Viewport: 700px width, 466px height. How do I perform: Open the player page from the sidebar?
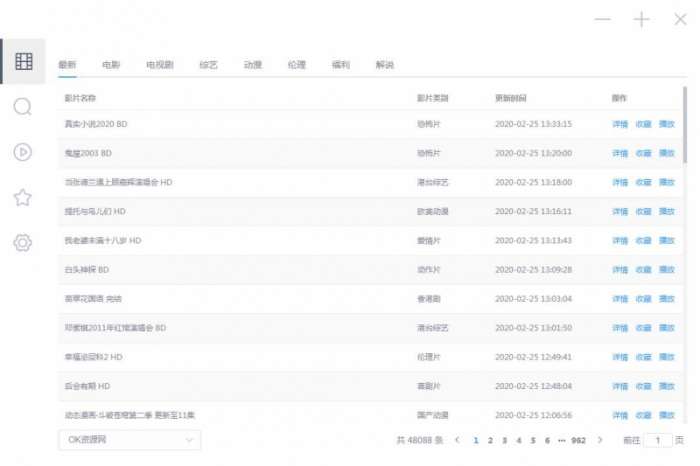click(22, 152)
